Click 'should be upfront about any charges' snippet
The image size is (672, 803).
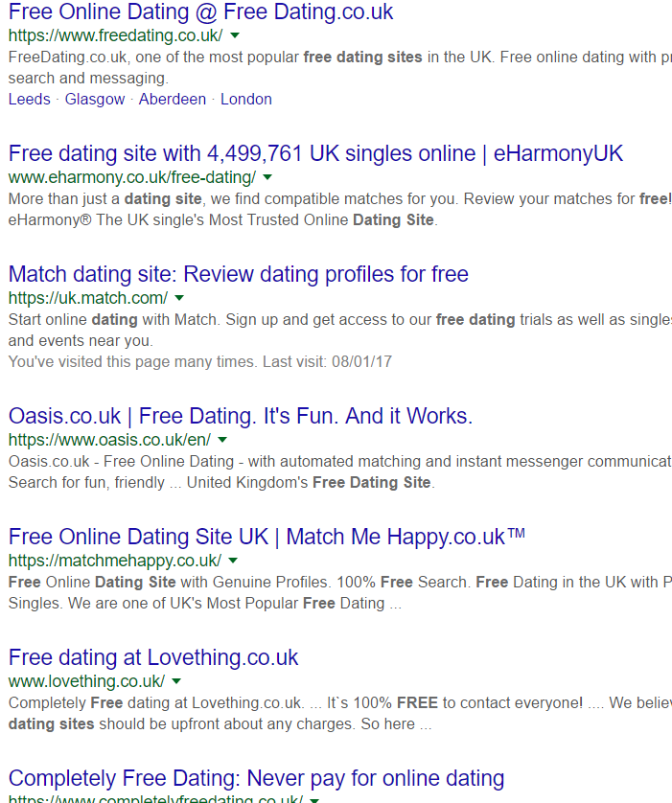227,724
